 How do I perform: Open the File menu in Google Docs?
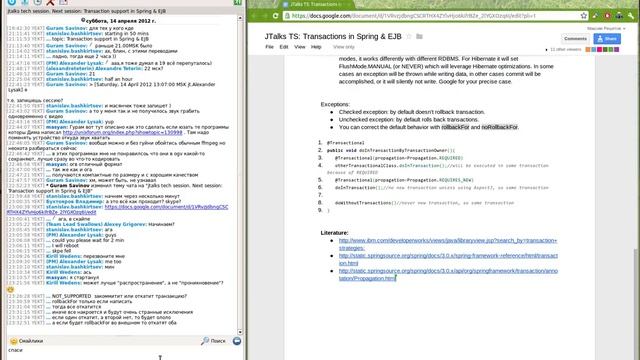[x=269, y=47]
